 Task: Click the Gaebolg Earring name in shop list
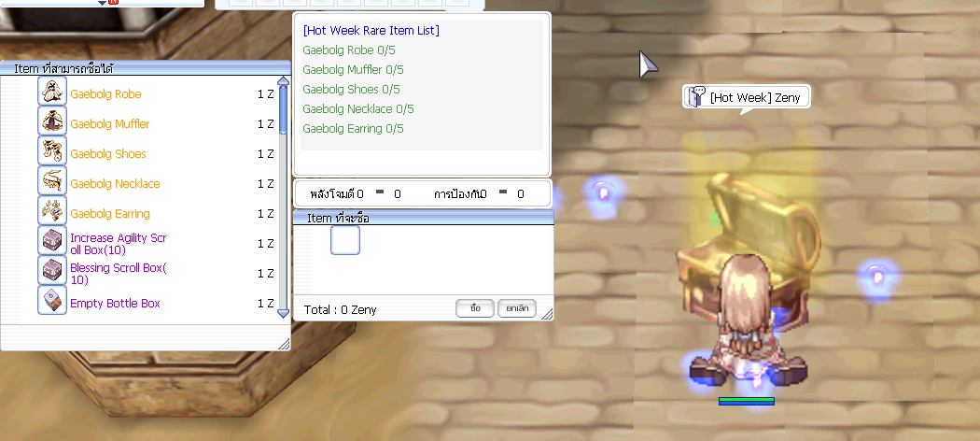pos(110,214)
